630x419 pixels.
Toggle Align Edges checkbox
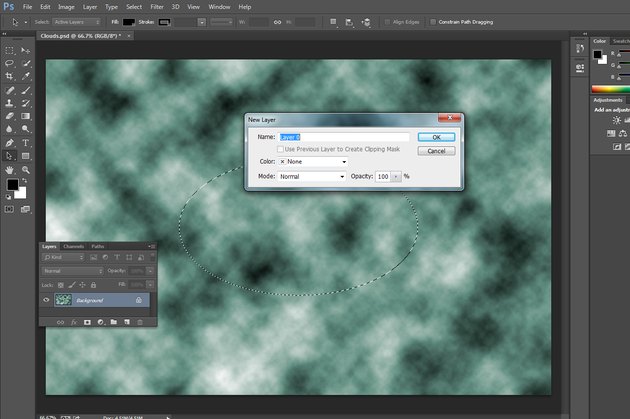pos(387,22)
